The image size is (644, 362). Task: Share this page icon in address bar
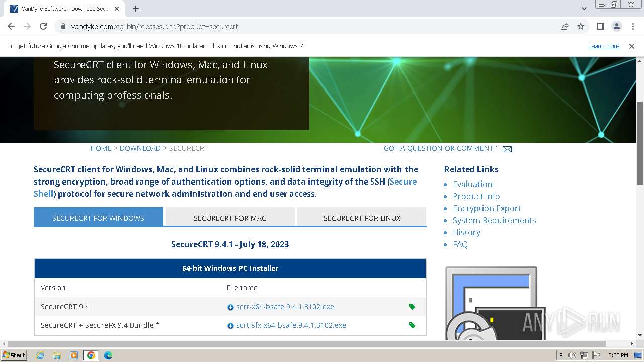pyautogui.click(x=565, y=26)
